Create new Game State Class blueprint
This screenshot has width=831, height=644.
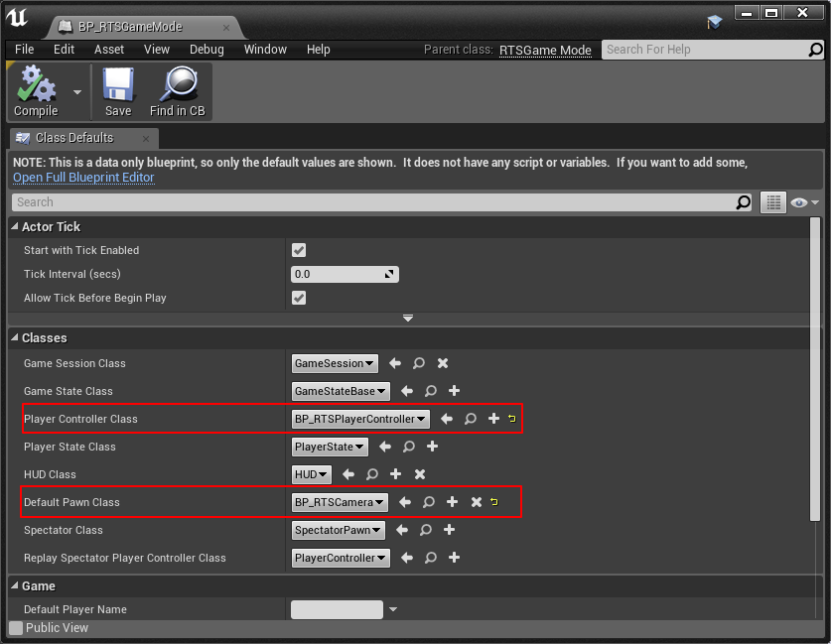pos(454,391)
